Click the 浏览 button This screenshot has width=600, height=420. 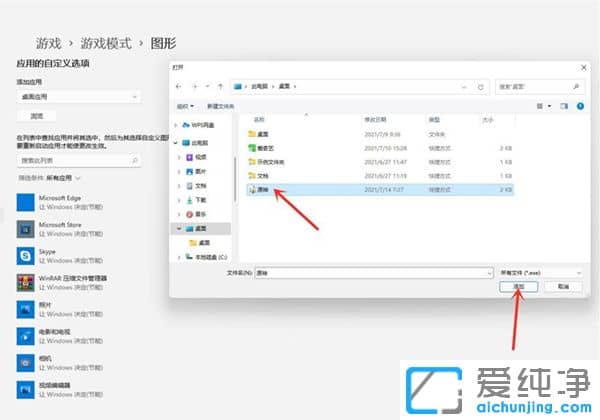(31, 115)
